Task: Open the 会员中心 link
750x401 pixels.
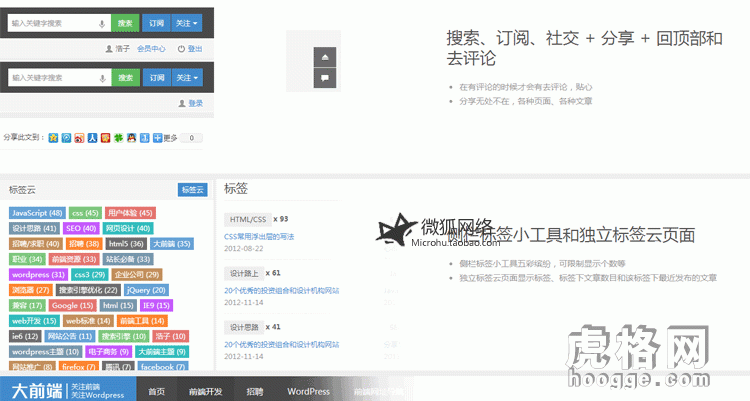Action: click(151, 48)
